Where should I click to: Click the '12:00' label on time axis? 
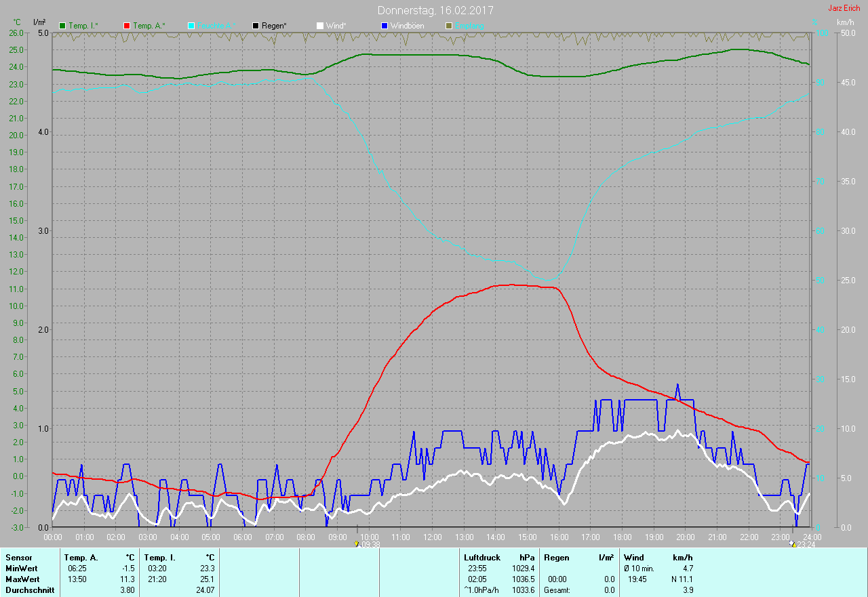coord(432,537)
